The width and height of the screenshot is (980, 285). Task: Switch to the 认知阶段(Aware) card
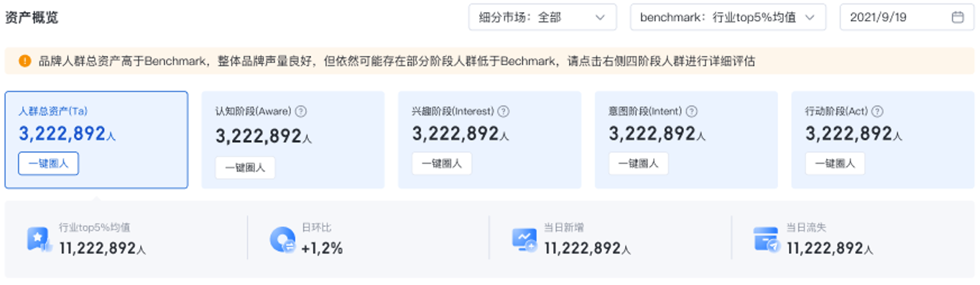coord(293,140)
